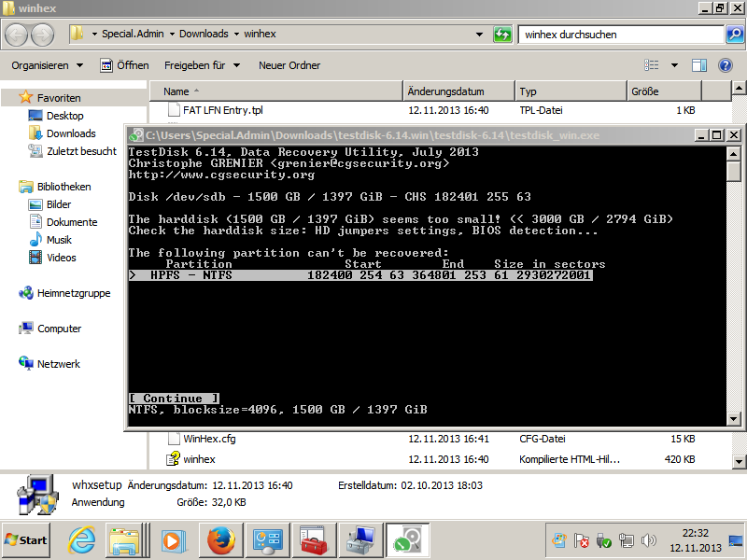Open the Videos library
This screenshot has width=747, height=560.
coord(61,258)
